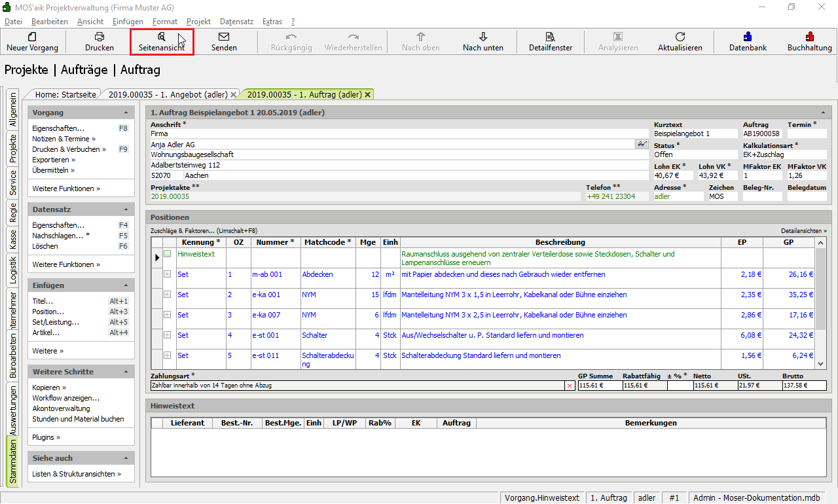Clear Zahlungsart with the orange X button
The width and height of the screenshot is (838, 504).
pyautogui.click(x=569, y=386)
